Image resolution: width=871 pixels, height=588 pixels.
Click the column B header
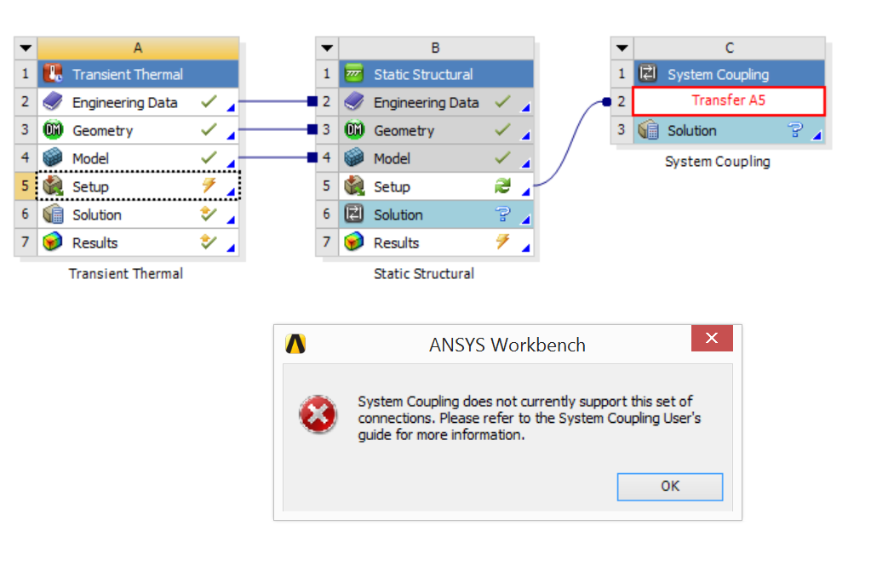(x=437, y=49)
